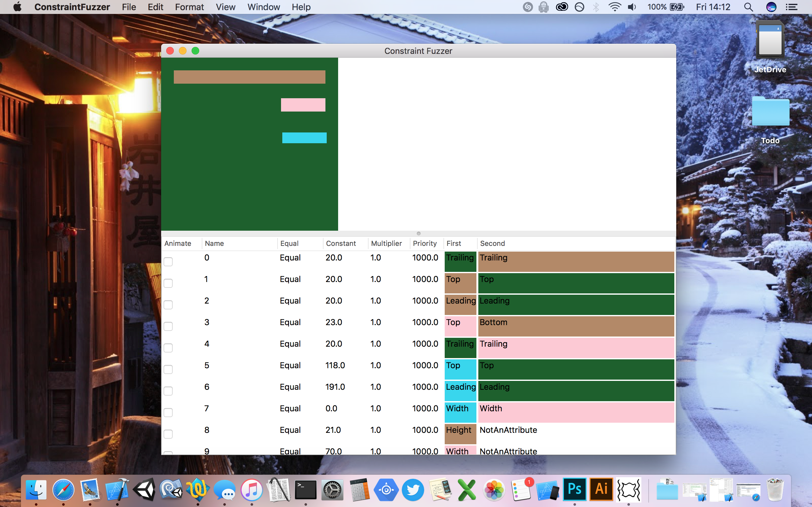Open the Format menu

(189, 7)
